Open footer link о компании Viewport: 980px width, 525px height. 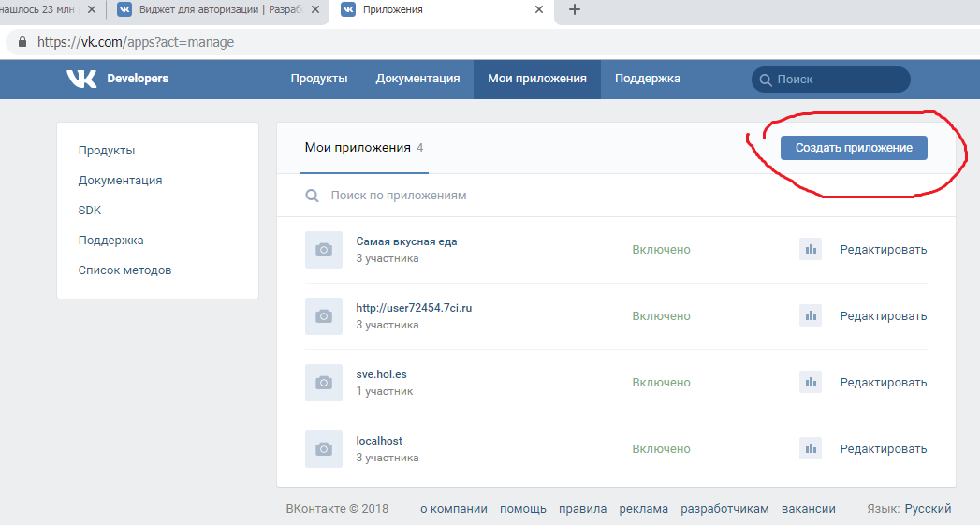(x=454, y=509)
